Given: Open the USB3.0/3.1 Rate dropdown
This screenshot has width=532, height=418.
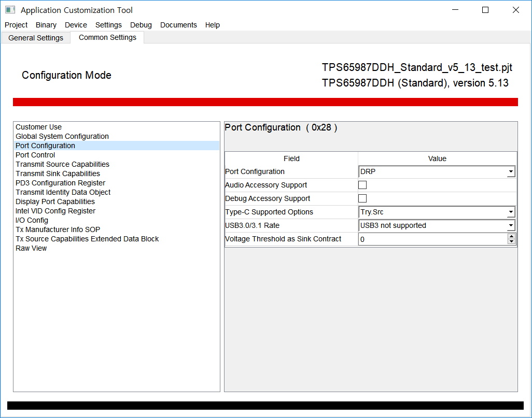Looking at the screenshot, I should pyautogui.click(x=437, y=225).
